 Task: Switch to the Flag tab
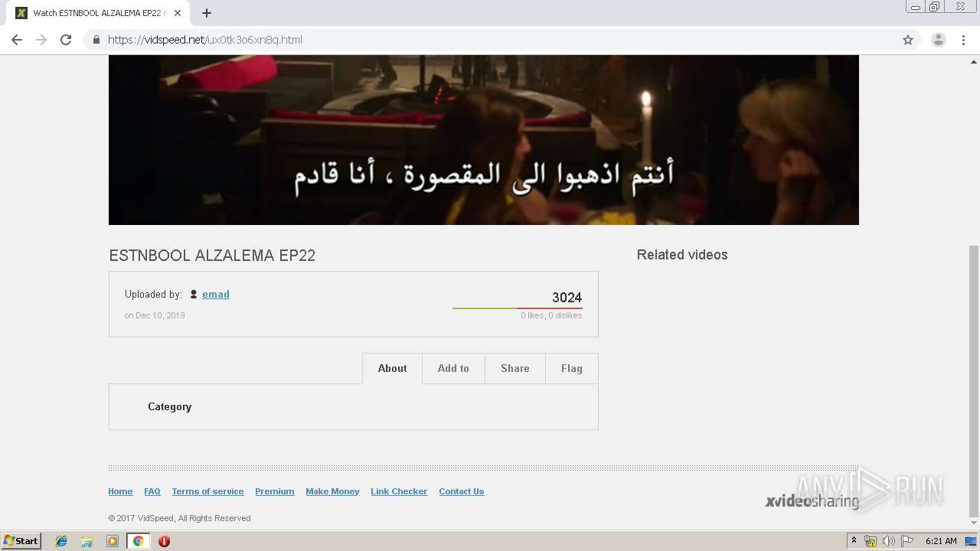tap(572, 368)
